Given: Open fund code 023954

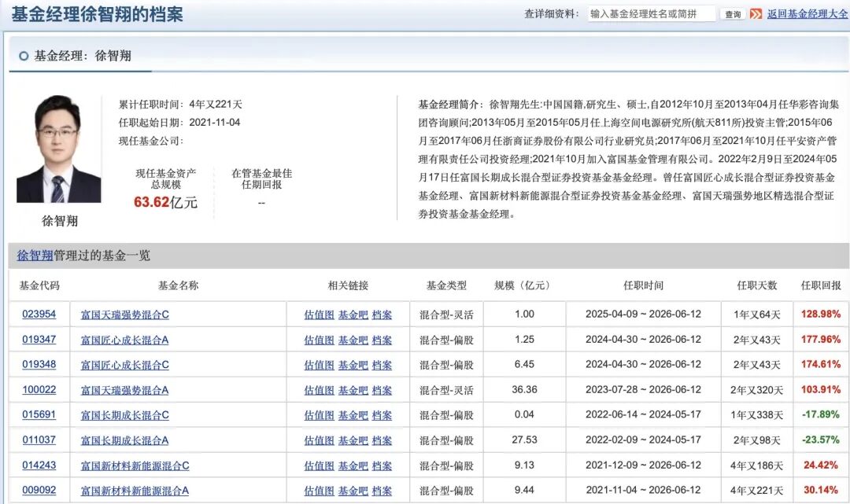Looking at the screenshot, I should (39, 314).
